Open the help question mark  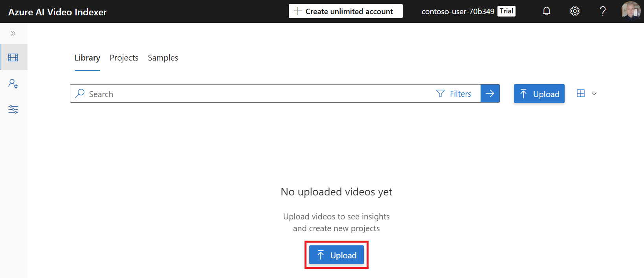602,11
